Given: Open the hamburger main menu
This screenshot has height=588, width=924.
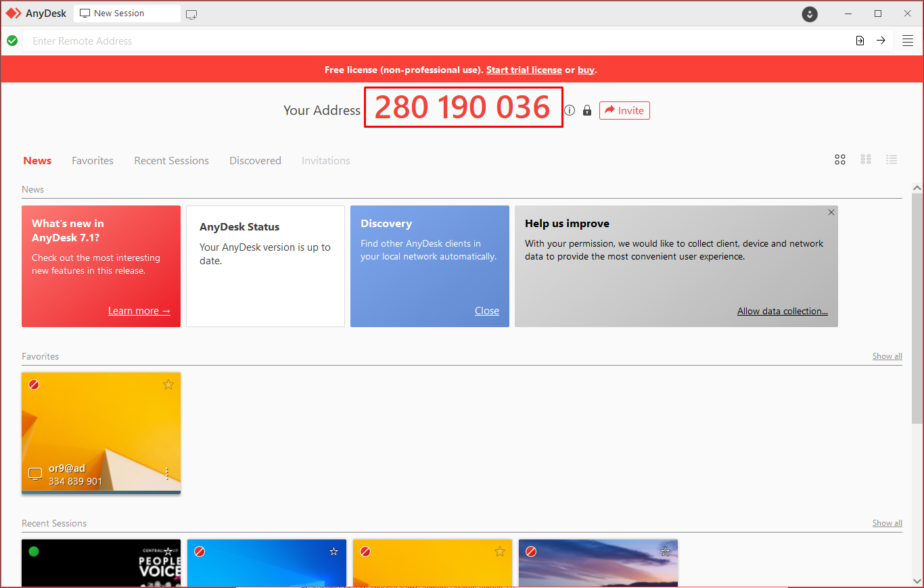Looking at the screenshot, I should [908, 41].
